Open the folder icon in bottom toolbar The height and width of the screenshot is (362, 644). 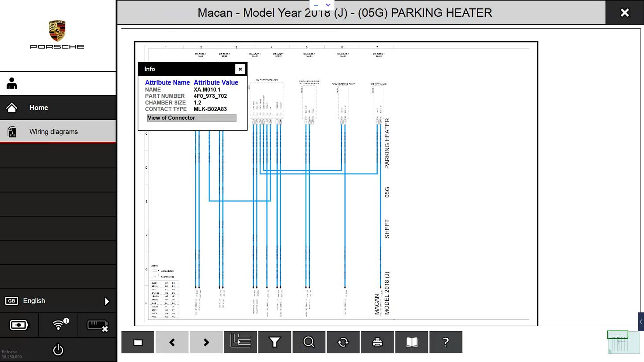tap(138, 342)
